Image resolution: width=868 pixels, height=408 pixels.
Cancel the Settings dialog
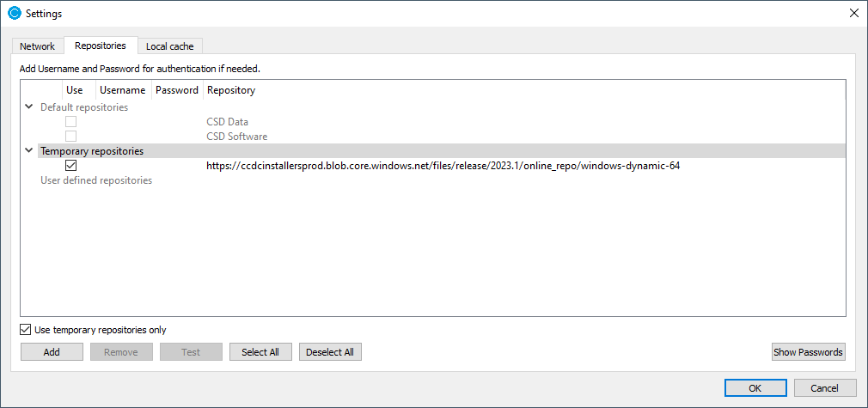(x=825, y=388)
